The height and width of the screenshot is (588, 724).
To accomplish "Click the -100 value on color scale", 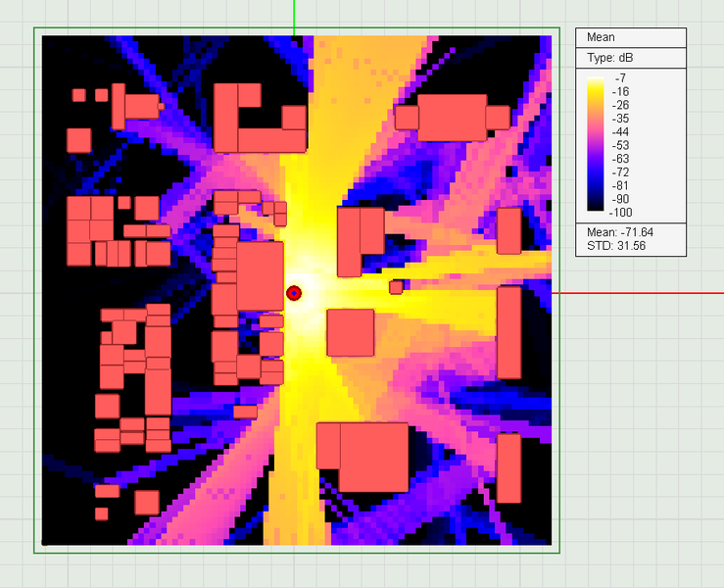I will pos(620,213).
